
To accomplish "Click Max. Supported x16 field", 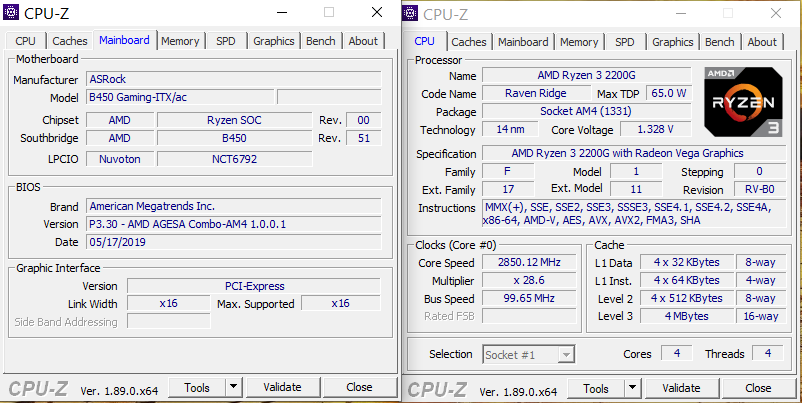I will click(x=341, y=303).
